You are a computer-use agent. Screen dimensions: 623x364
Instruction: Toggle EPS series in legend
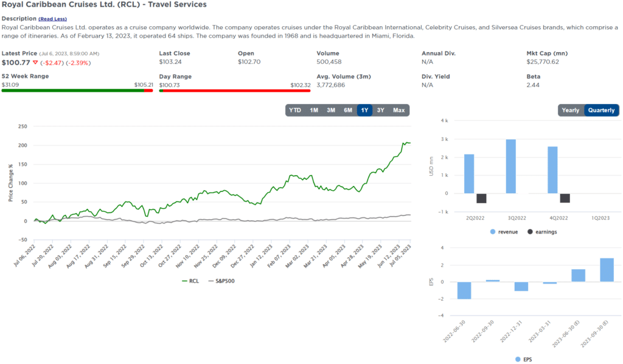pyautogui.click(x=524, y=359)
